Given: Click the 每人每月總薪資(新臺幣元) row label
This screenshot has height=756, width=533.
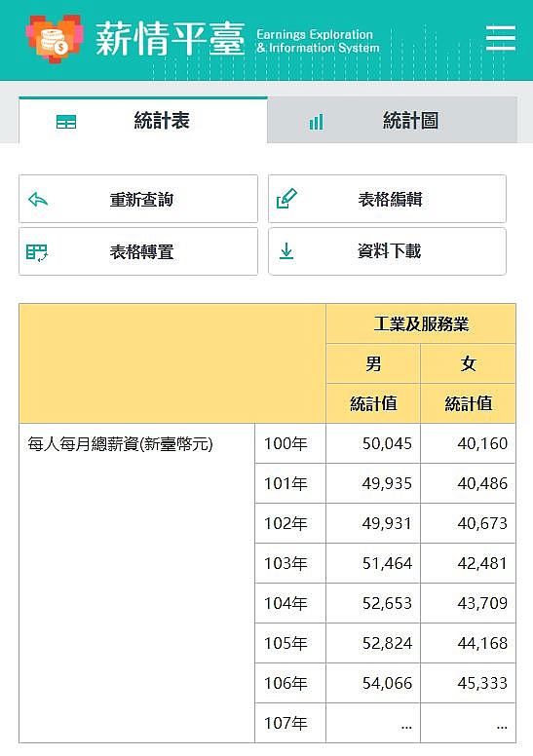Looking at the screenshot, I should pos(120,443).
